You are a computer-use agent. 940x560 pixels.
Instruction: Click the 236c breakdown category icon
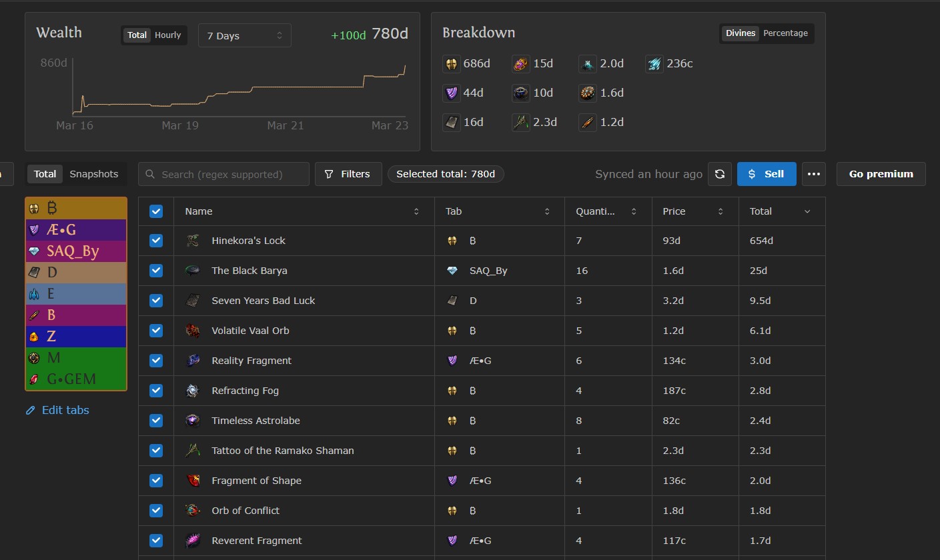point(654,64)
